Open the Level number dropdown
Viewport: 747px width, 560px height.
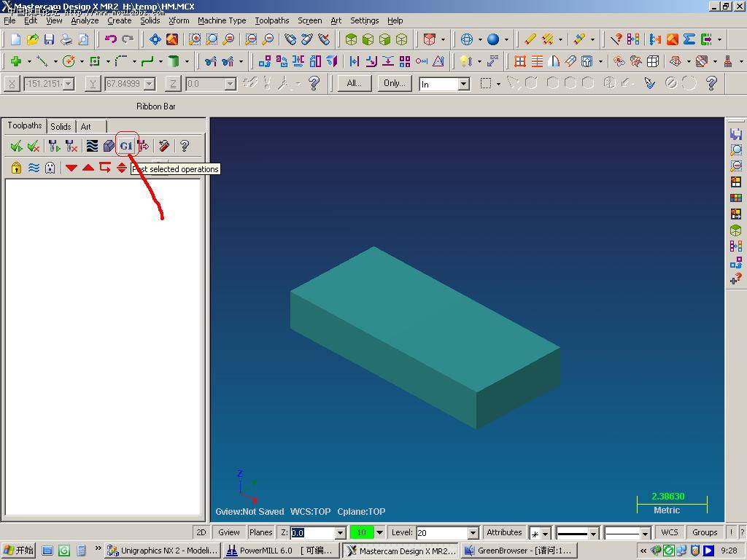coord(473,533)
